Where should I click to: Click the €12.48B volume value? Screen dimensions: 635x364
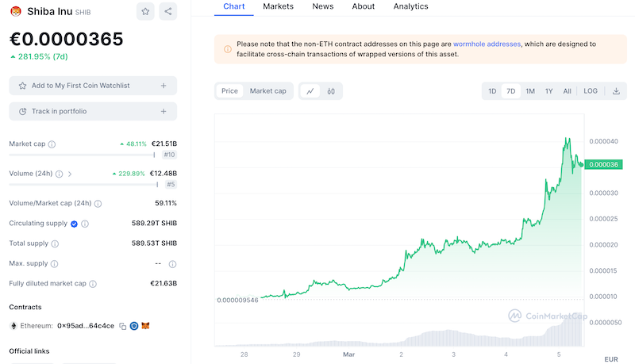click(x=164, y=174)
